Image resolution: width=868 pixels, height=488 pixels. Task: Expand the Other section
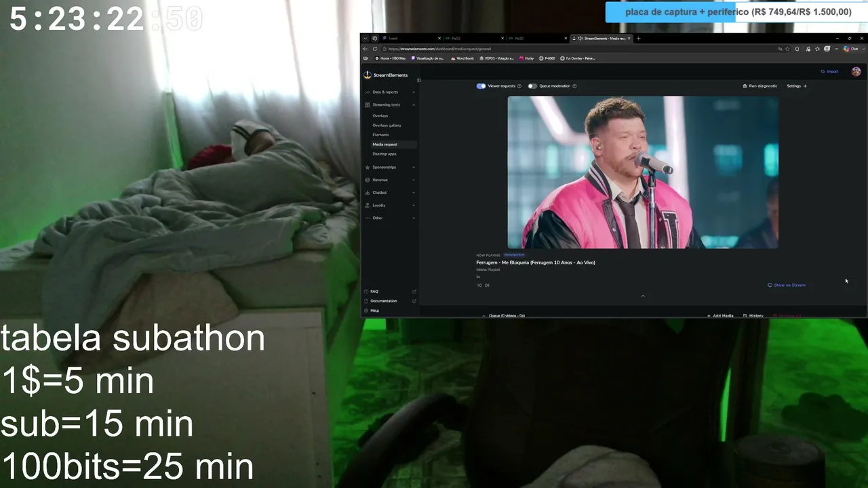click(x=390, y=218)
